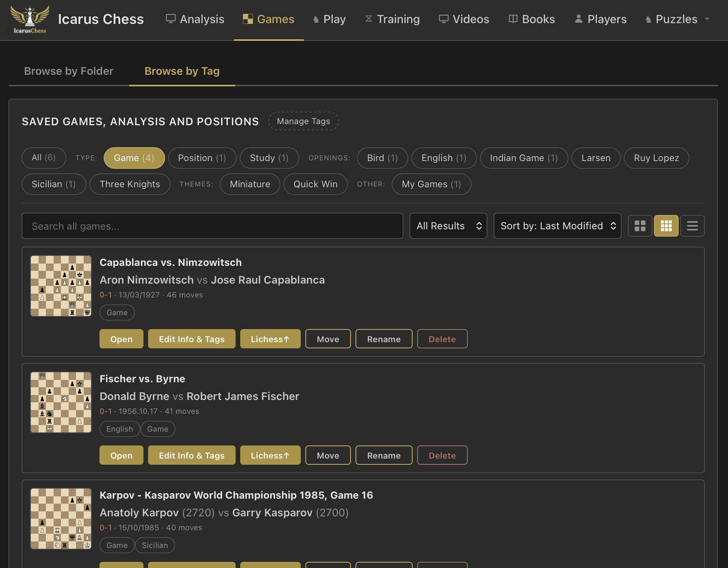This screenshot has height=568, width=728.
Task: Open the Fischer vs. Byrne game
Action: tap(121, 455)
